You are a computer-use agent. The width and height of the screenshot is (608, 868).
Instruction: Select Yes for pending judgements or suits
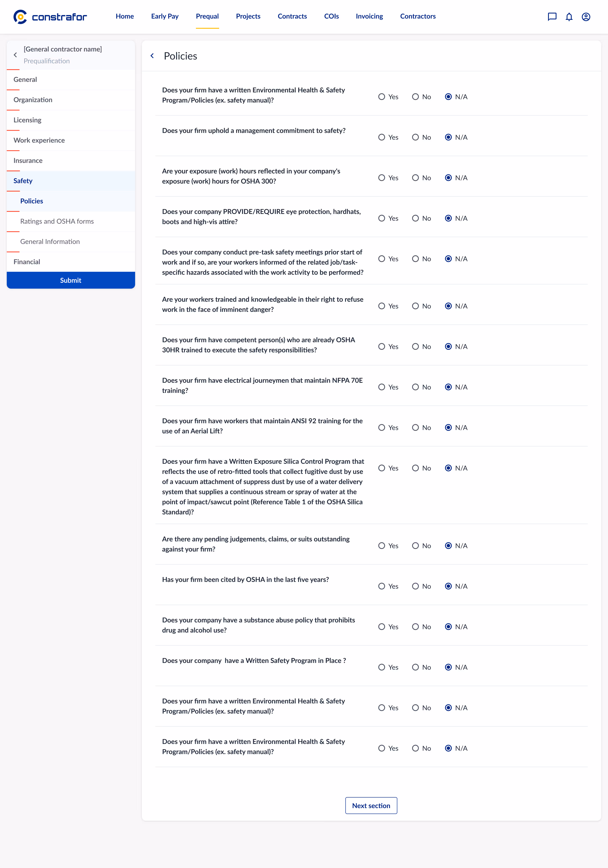(x=382, y=546)
